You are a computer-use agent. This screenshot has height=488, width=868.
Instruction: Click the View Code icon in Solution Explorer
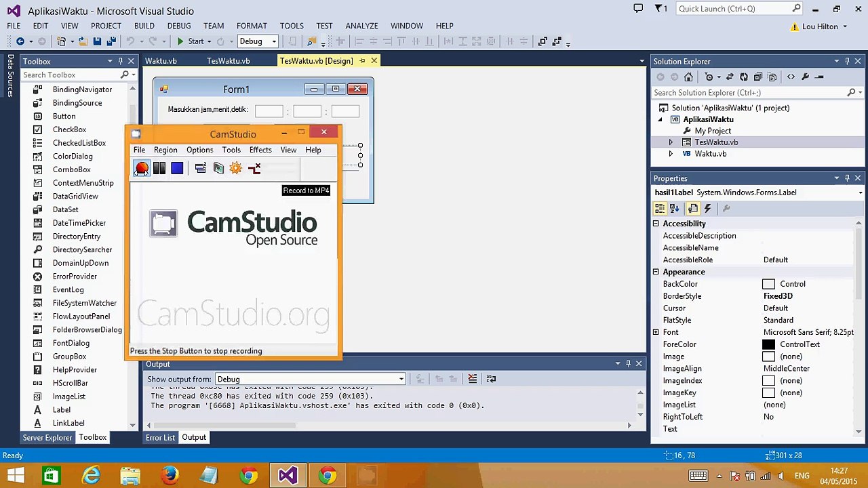pyautogui.click(x=791, y=77)
